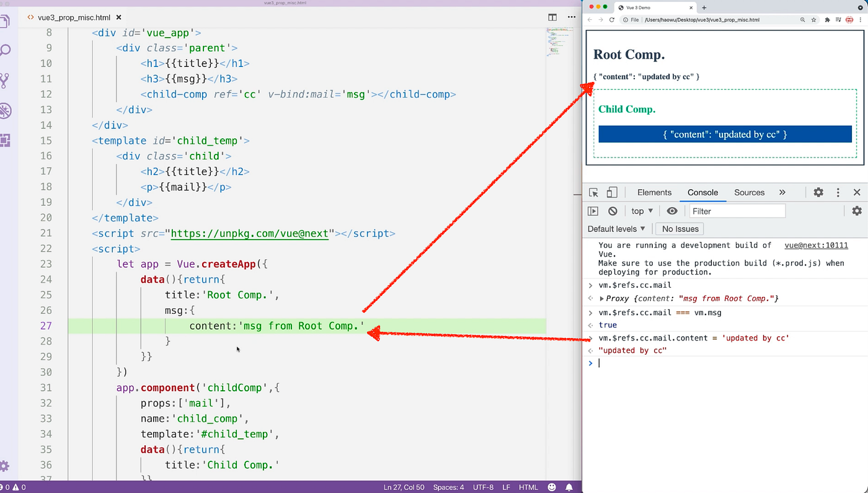Open the vue@next:10111 source link

pos(816,246)
